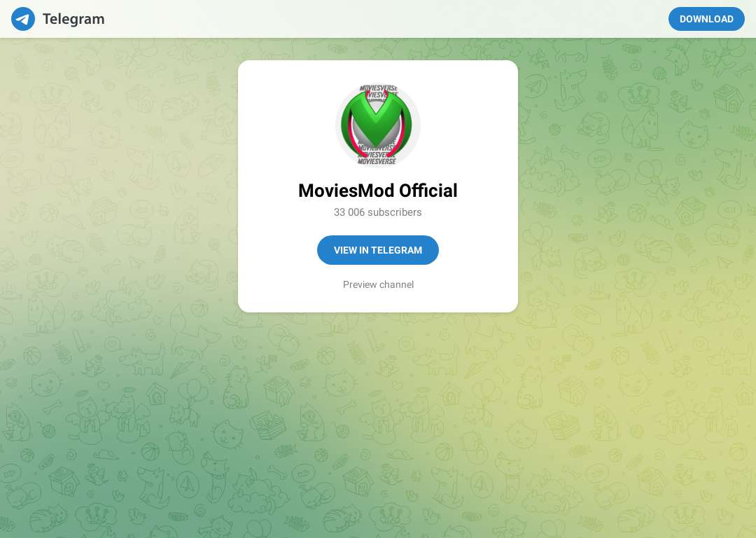Click the blue DOWNLOAD button
756x538 pixels.
[x=706, y=19]
